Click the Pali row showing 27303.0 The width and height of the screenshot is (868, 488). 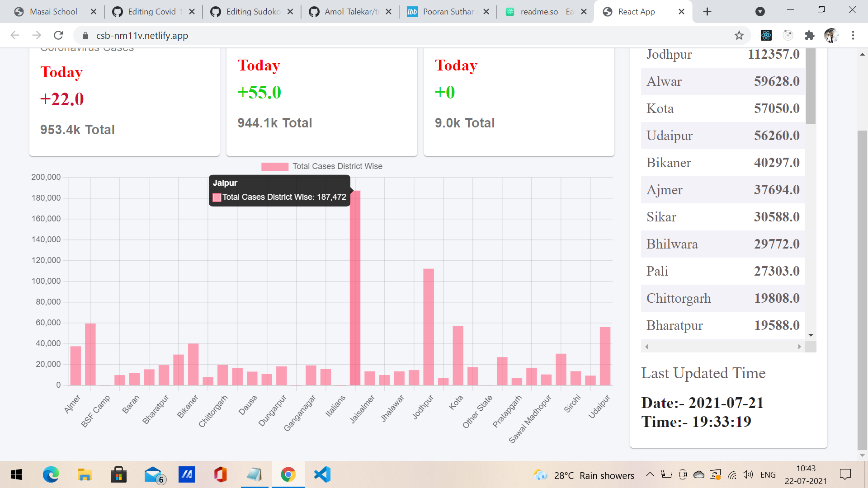[723, 271]
